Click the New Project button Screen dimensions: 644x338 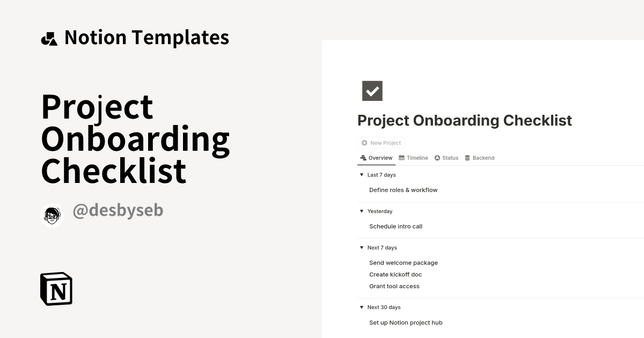(382, 143)
